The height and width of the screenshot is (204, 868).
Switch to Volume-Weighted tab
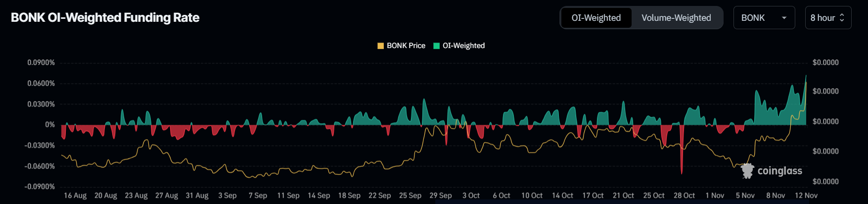coord(676,18)
